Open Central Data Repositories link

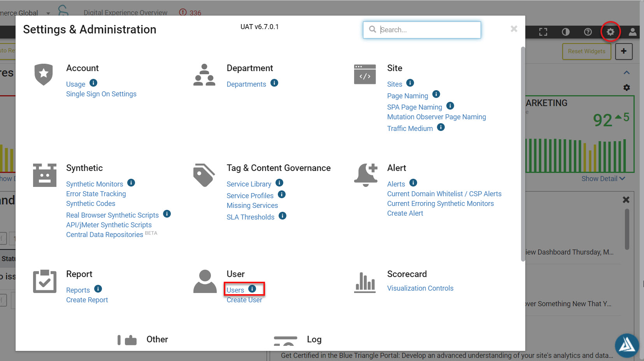point(105,235)
